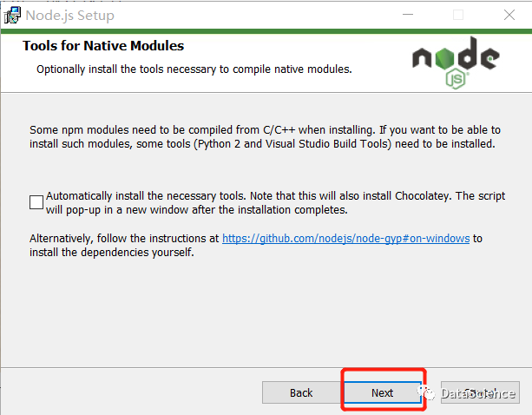Viewport: 532px width, 415px height.
Task: Click the Next button
Action: 383,392
